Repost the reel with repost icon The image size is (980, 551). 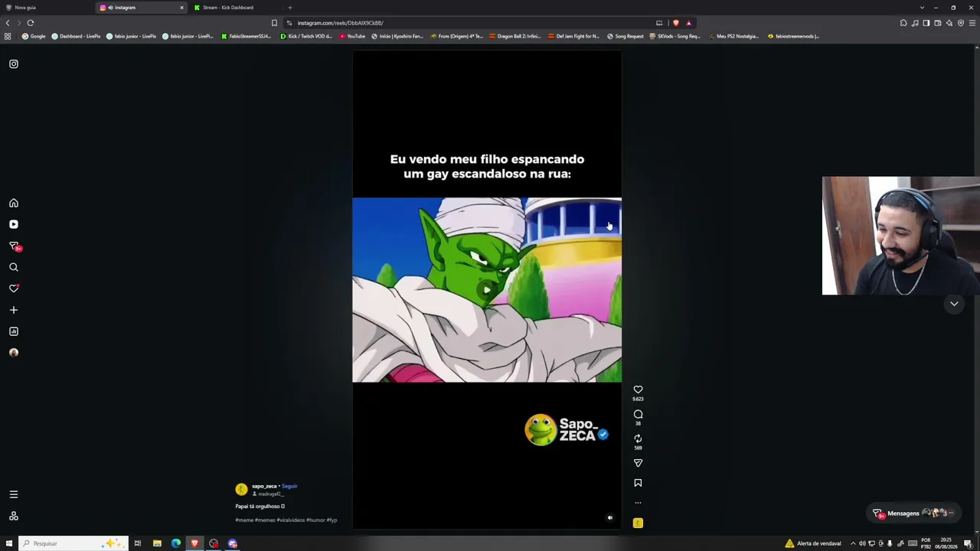pyautogui.click(x=638, y=439)
